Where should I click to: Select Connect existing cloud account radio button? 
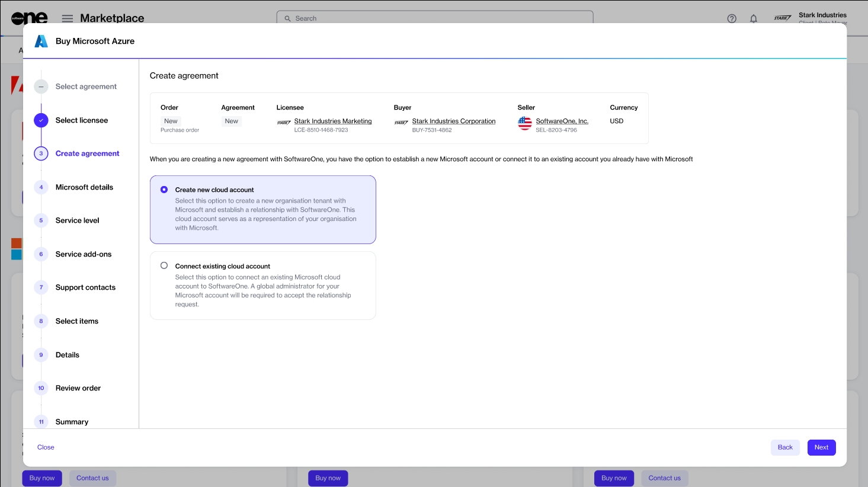click(x=164, y=265)
